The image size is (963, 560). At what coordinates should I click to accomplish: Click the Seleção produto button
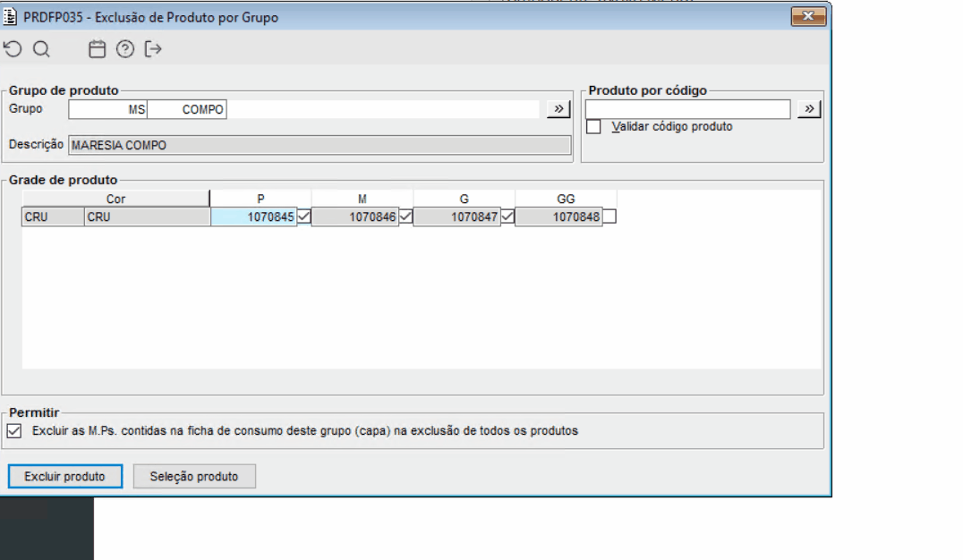[x=194, y=477]
